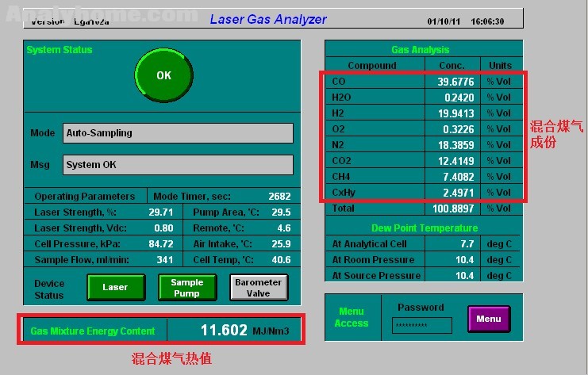This screenshot has width=588, height=375.
Task: Click the Device Status label
Action: [49, 289]
